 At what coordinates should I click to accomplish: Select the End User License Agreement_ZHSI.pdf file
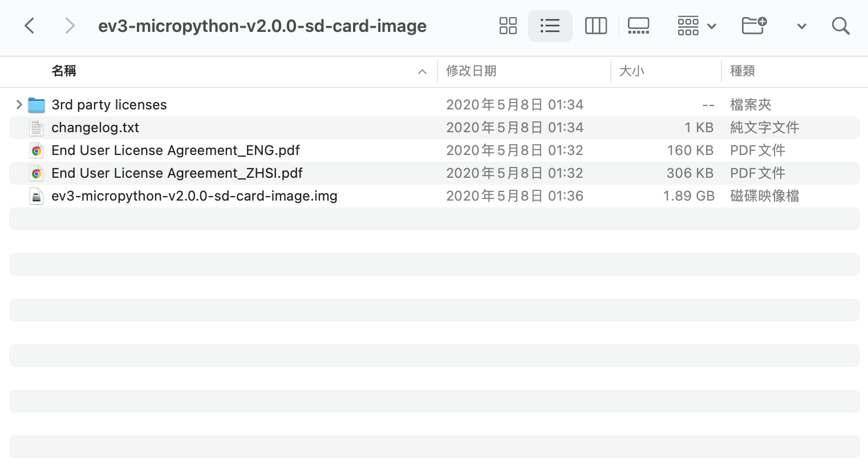(x=177, y=173)
